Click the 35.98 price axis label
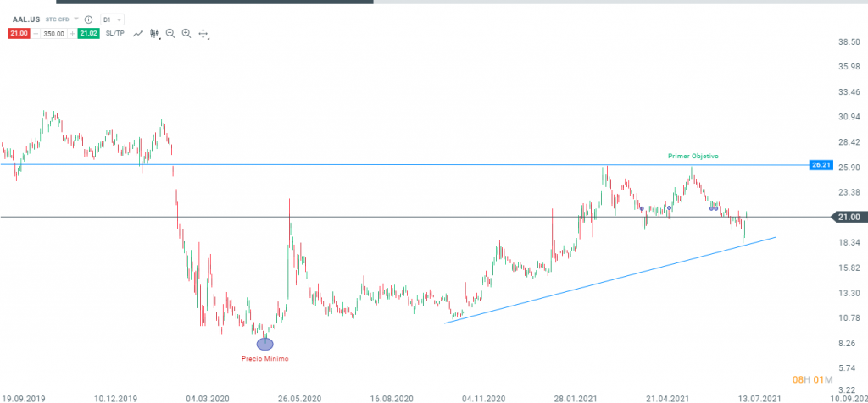 (x=849, y=67)
